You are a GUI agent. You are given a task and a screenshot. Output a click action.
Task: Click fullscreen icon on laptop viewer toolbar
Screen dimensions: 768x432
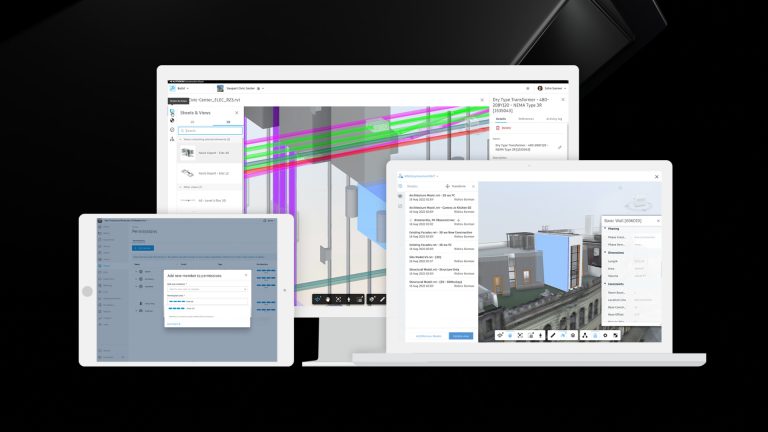pyautogui.click(x=616, y=336)
